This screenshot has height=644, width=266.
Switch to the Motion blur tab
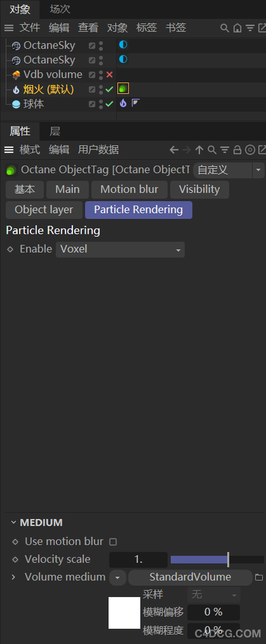pos(129,189)
